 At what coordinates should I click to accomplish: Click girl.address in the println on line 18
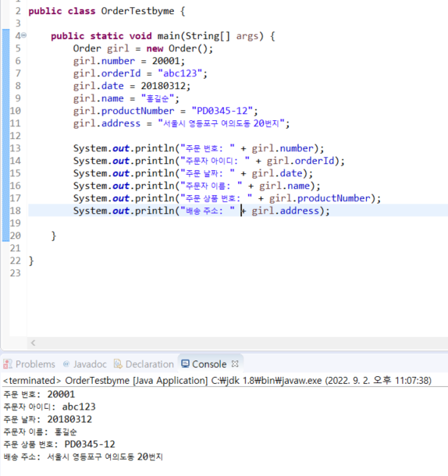point(285,211)
